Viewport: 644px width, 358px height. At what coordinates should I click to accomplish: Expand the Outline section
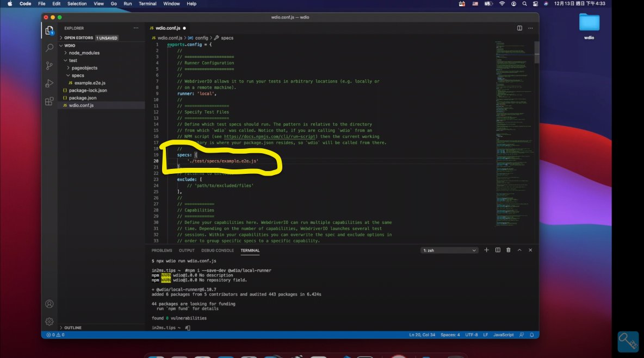coord(73,328)
